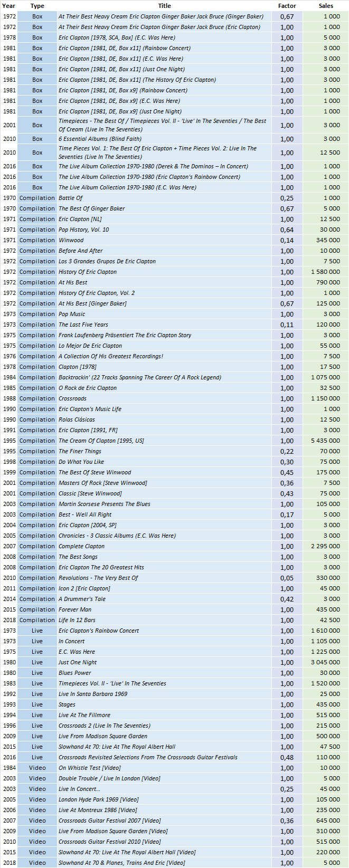Click the Type column header
Screen dimensions: 349x868
point(37,6)
